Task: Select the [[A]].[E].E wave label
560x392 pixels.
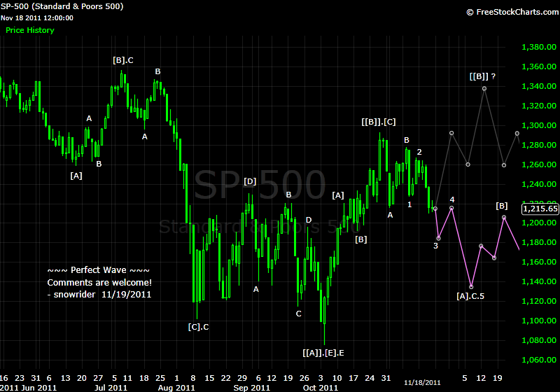Action: pos(323,353)
